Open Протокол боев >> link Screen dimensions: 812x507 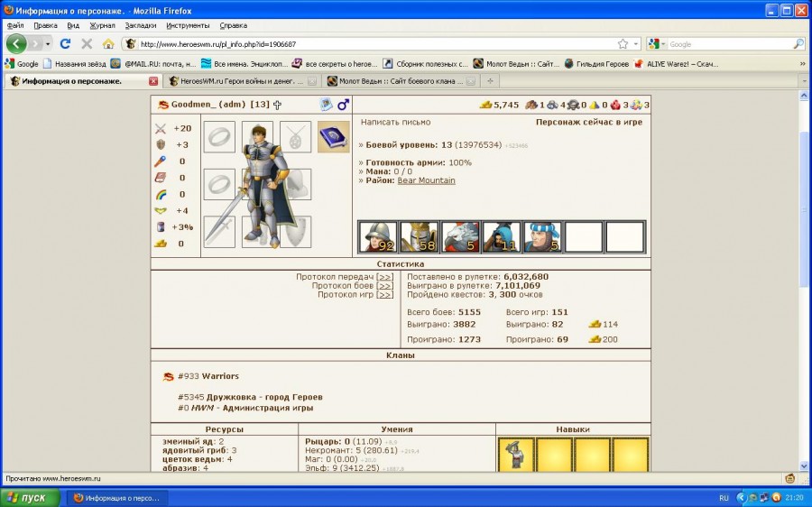pyautogui.click(x=384, y=286)
